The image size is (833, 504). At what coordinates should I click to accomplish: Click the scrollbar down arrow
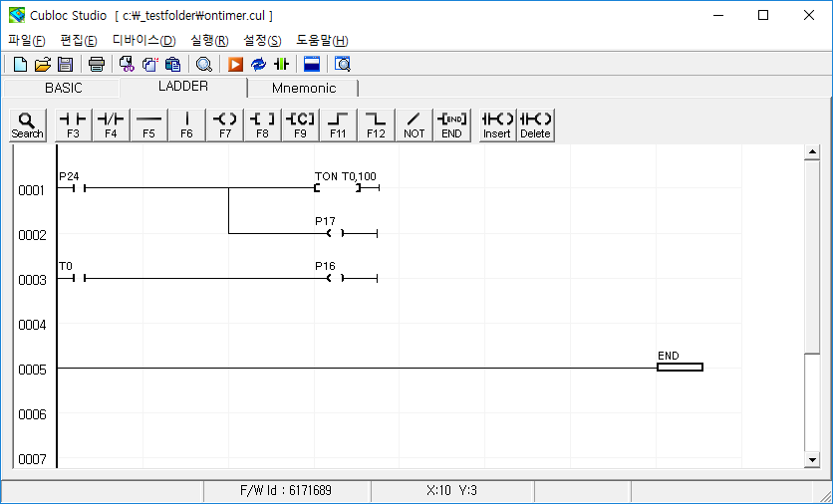(812, 459)
